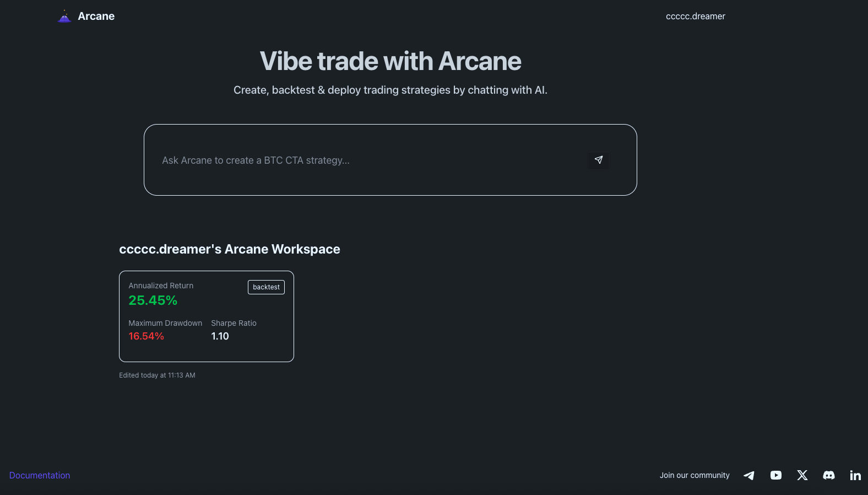Screen dimensions: 868x495
Task: Open the X social media icon
Action: pyautogui.click(x=802, y=475)
